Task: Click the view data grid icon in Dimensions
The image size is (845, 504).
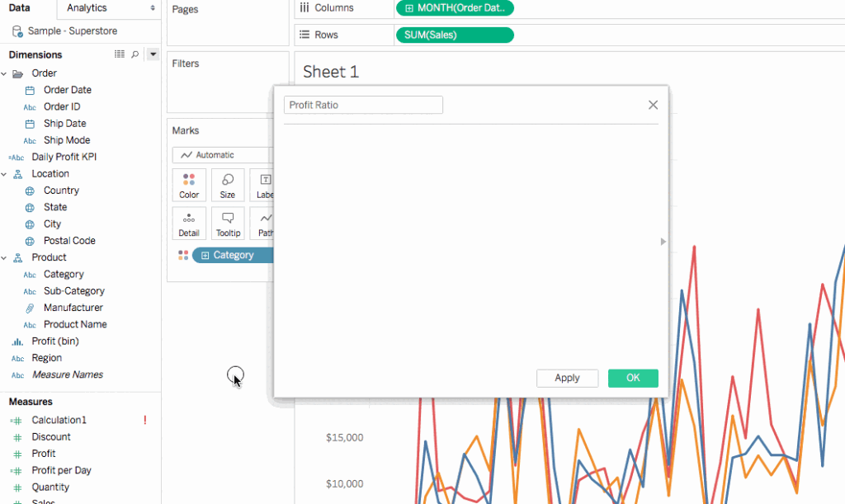Action: pos(120,54)
